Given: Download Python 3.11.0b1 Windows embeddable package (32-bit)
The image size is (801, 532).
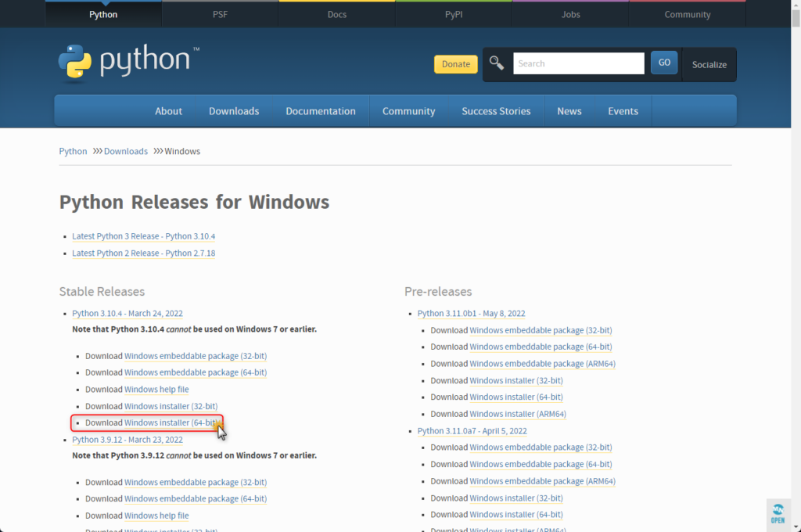Looking at the screenshot, I should click(x=541, y=330).
